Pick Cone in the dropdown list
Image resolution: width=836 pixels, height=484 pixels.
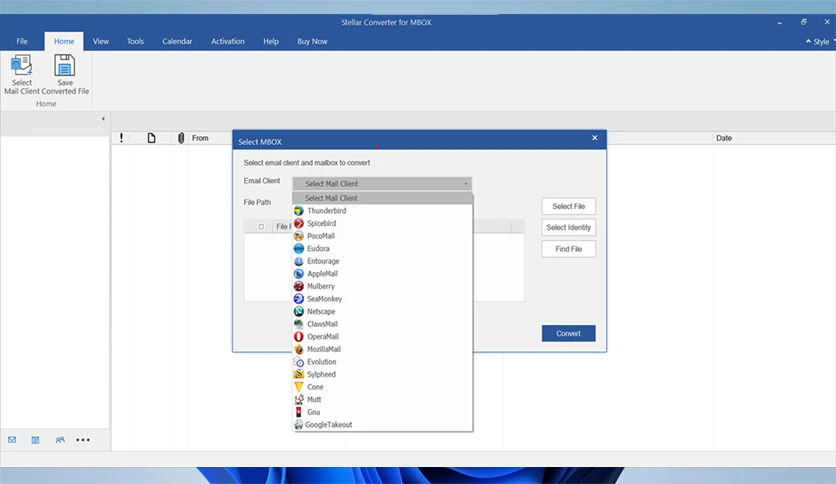[x=382, y=387]
